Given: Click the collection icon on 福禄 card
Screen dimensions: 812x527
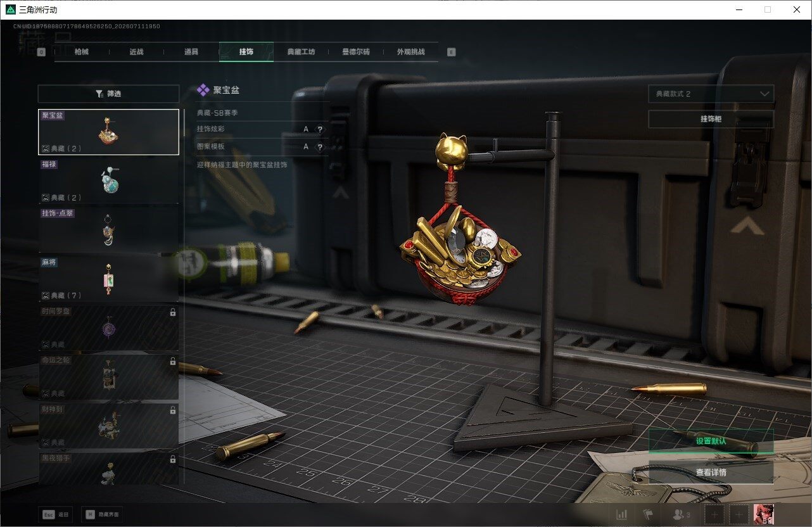Looking at the screenshot, I should click(x=46, y=198).
